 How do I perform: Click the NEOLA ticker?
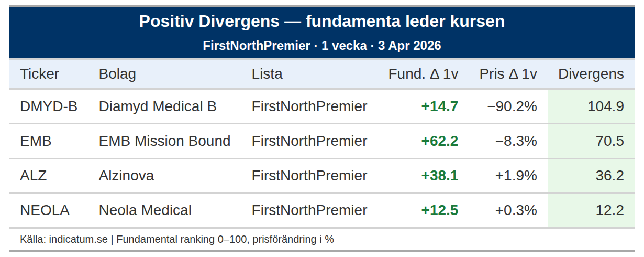[45, 210]
